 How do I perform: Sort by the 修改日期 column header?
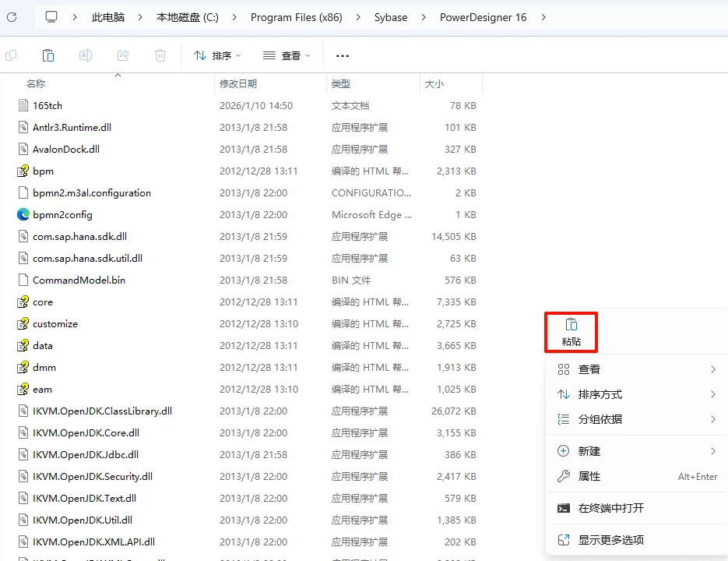[238, 83]
